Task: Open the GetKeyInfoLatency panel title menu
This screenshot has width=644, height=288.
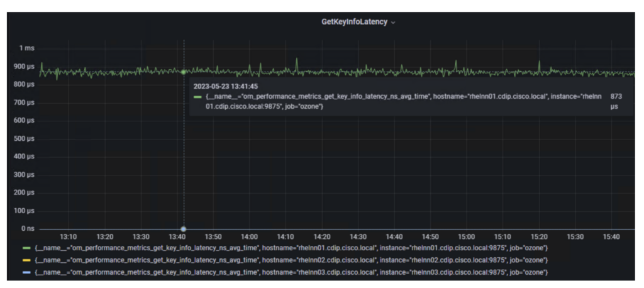Action: point(355,22)
